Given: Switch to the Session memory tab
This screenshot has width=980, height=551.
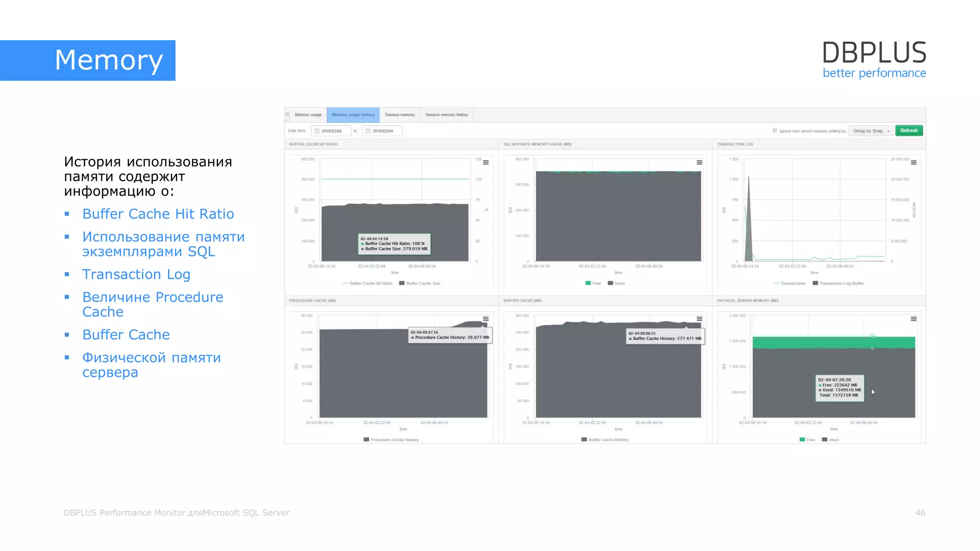Looking at the screenshot, I should pyautogui.click(x=400, y=115).
